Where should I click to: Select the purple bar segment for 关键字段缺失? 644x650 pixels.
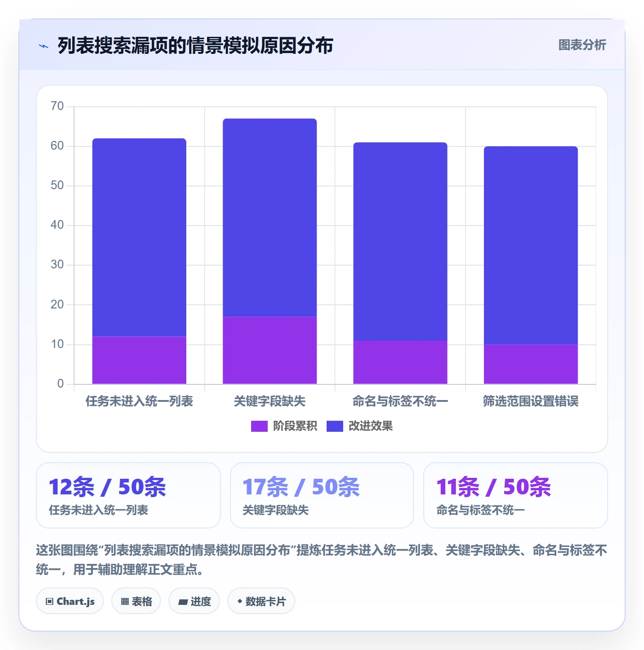click(x=270, y=350)
